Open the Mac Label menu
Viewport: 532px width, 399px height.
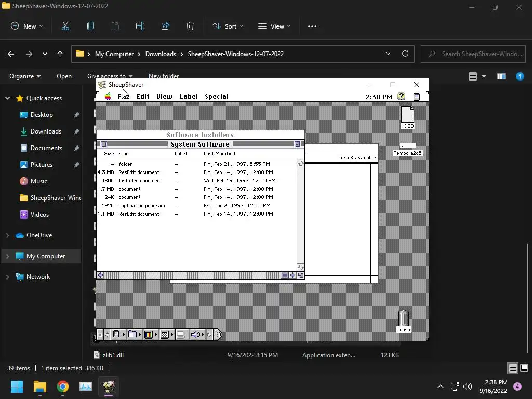tap(189, 96)
